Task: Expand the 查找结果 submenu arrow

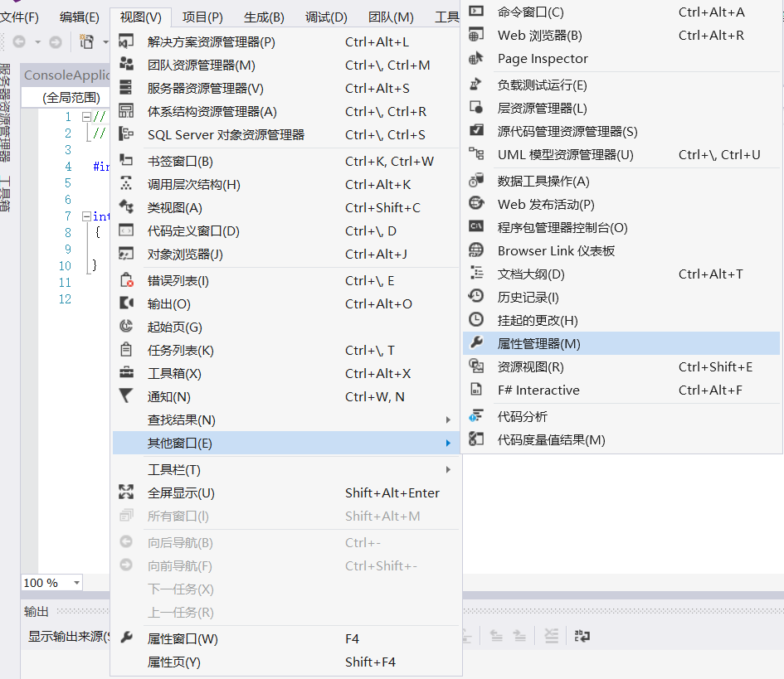Action: click(449, 420)
